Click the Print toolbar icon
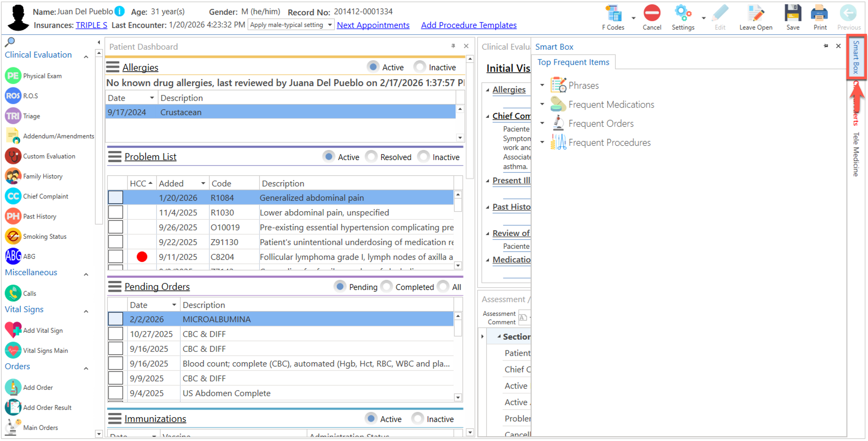Screen dimensions: 868x441 (x=819, y=13)
